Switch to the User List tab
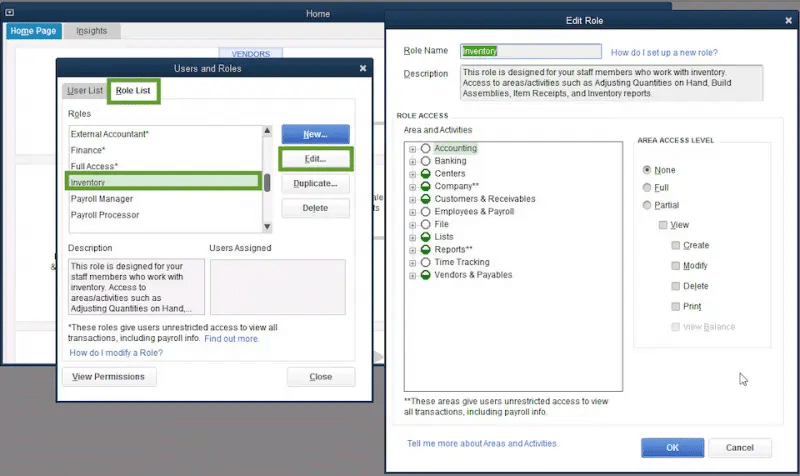 (85, 90)
